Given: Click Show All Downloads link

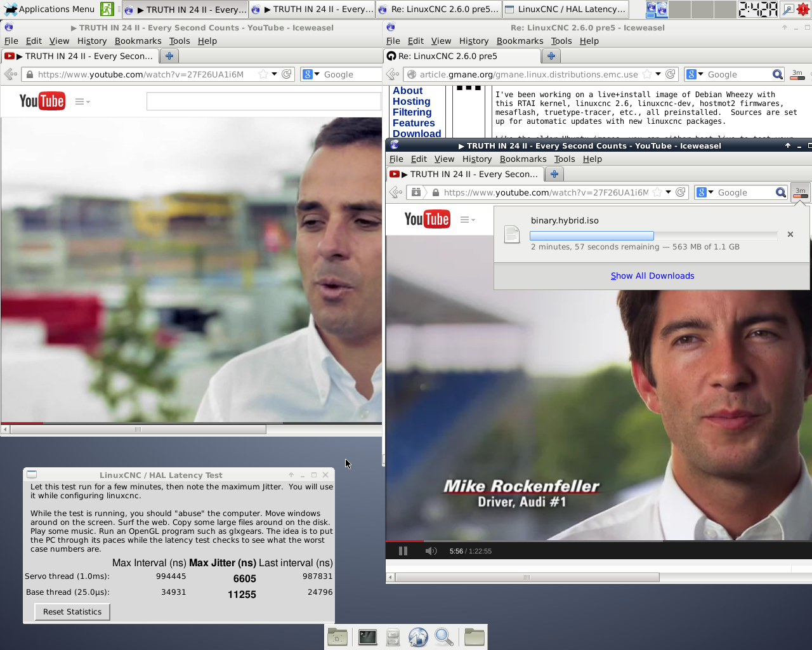Looking at the screenshot, I should click(652, 275).
